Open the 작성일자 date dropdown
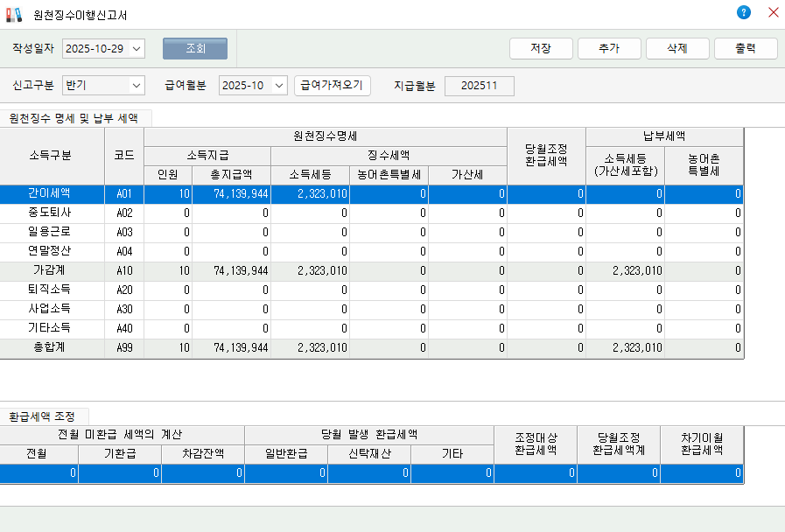 point(137,49)
